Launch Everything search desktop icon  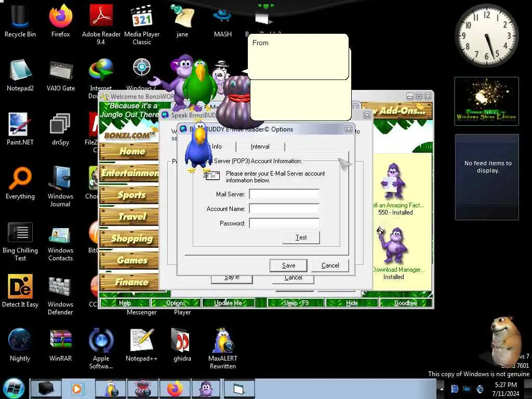pos(20,183)
